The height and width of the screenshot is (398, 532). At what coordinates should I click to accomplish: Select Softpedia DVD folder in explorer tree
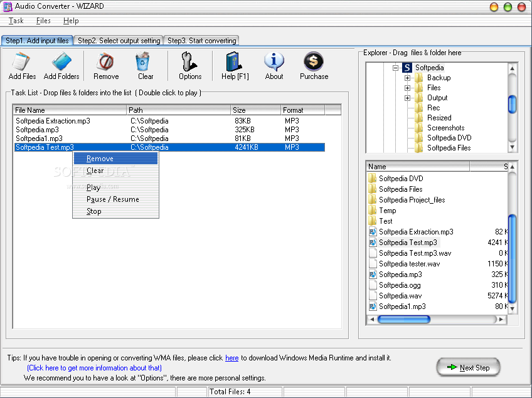point(443,138)
